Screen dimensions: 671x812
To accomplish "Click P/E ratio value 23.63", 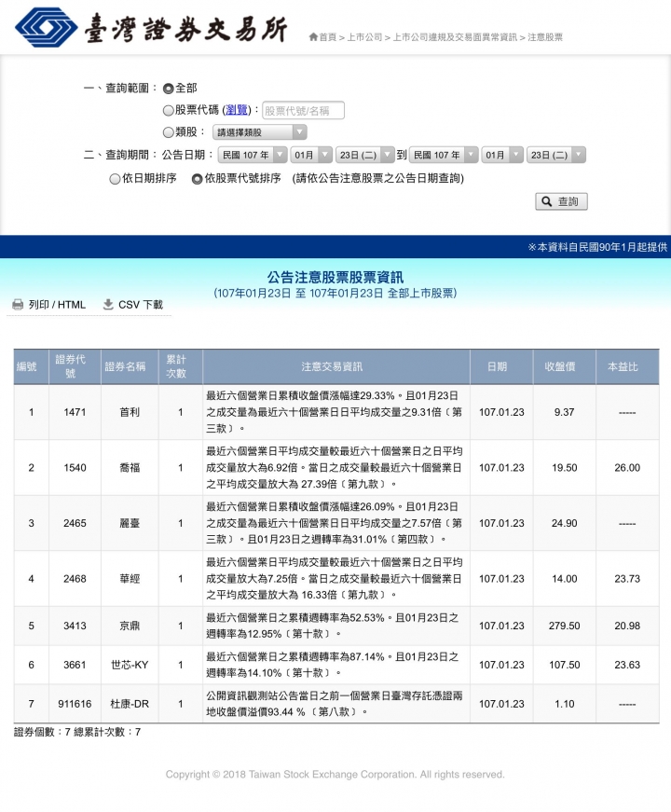I will [x=627, y=665].
